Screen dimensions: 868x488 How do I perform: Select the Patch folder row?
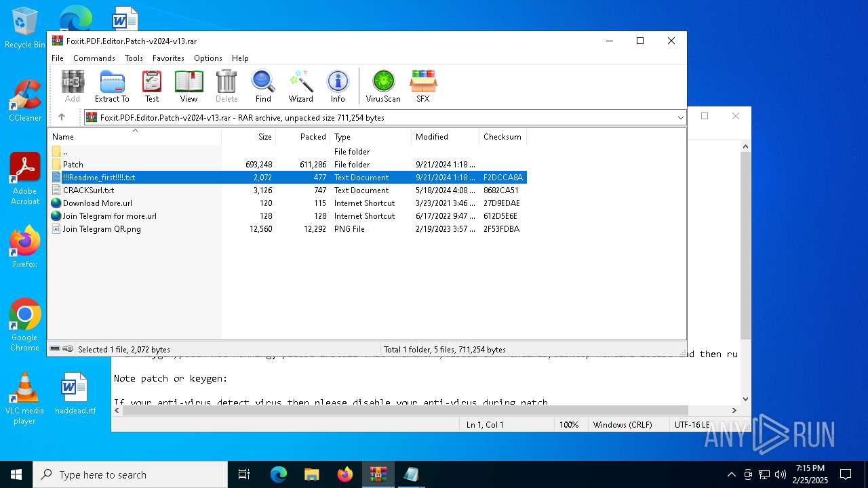[x=288, y=165]
